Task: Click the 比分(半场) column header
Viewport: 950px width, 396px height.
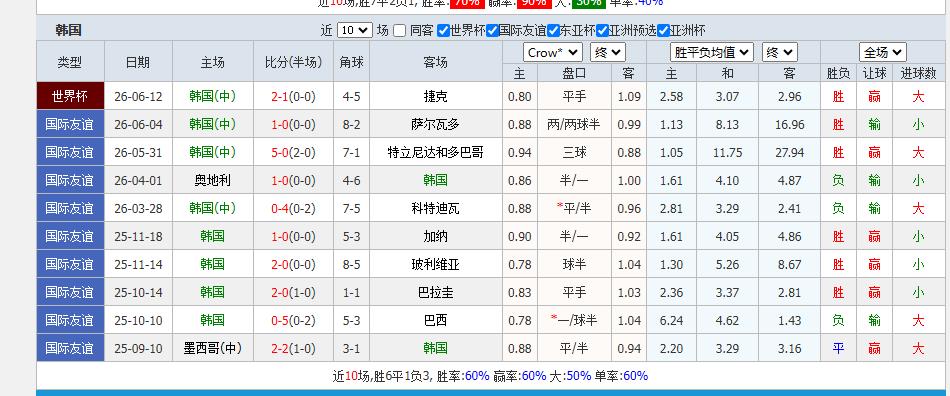Action: pos(293,62)
